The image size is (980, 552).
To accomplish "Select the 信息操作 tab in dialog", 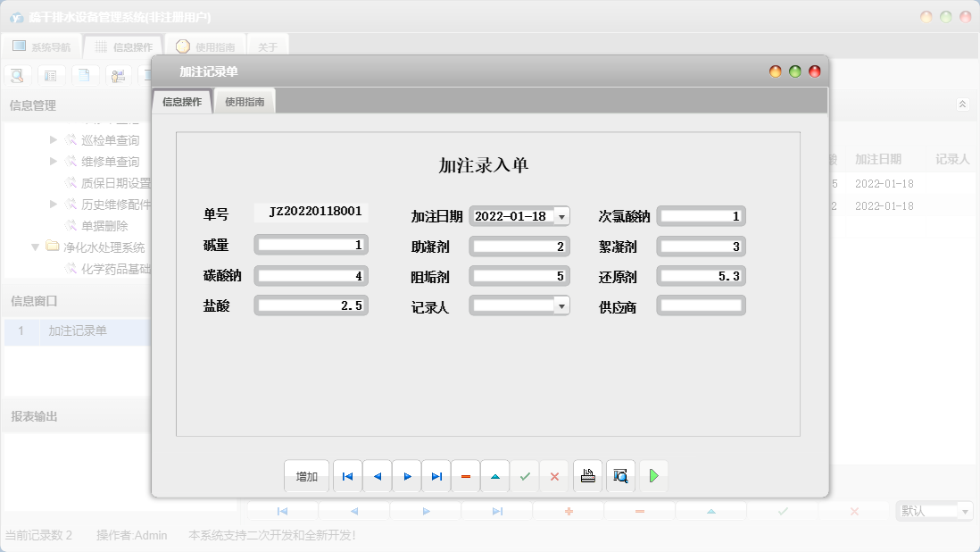I will point(182,102).
